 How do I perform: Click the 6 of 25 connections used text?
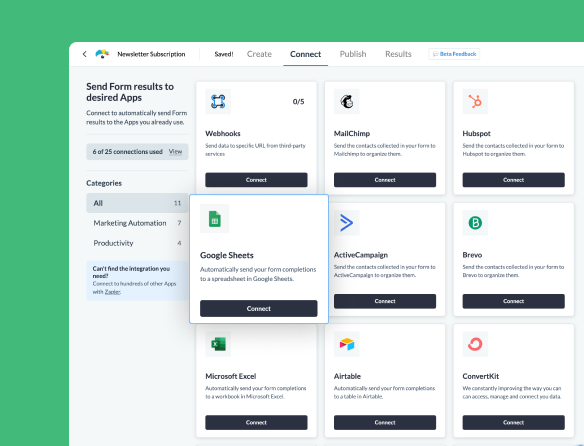pyautogui.click(x=127, y=152)
